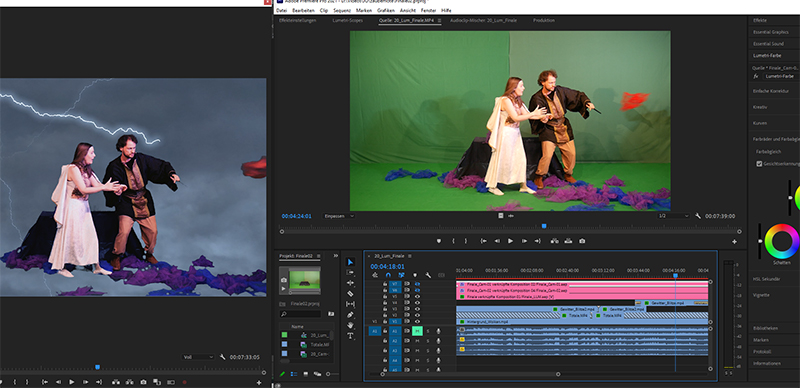Viewport: 800px width, 388px height.
Task: Toggle Gesichtserkennung checkbox in Lumetri panel
Action: tap(759, 164)
